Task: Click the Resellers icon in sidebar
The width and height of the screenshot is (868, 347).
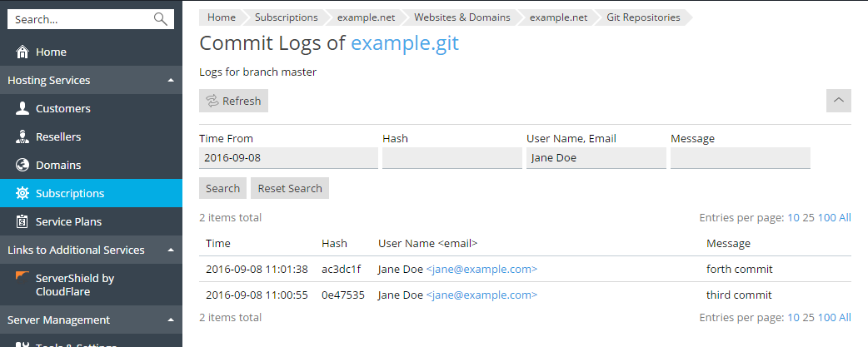Action: (22, 137)
